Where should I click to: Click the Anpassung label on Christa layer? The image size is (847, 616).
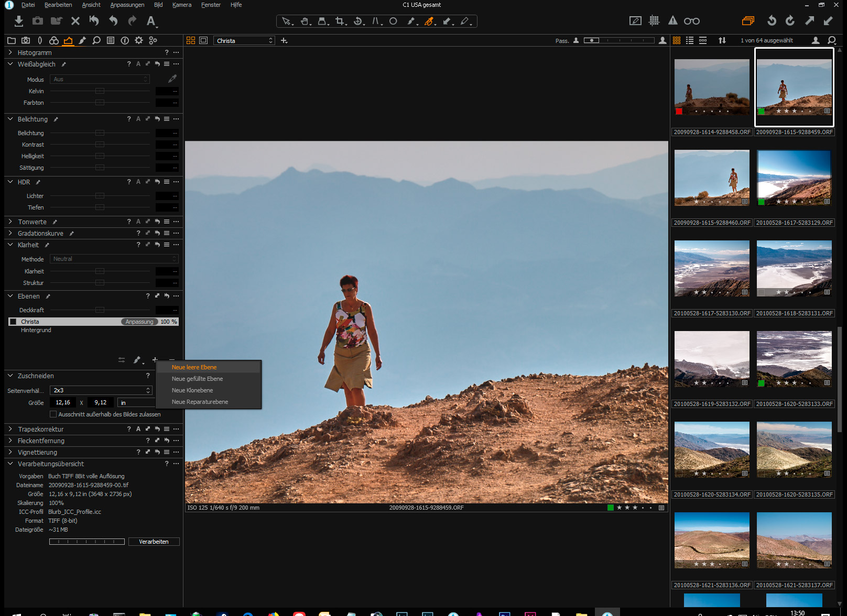coord(139,322)
